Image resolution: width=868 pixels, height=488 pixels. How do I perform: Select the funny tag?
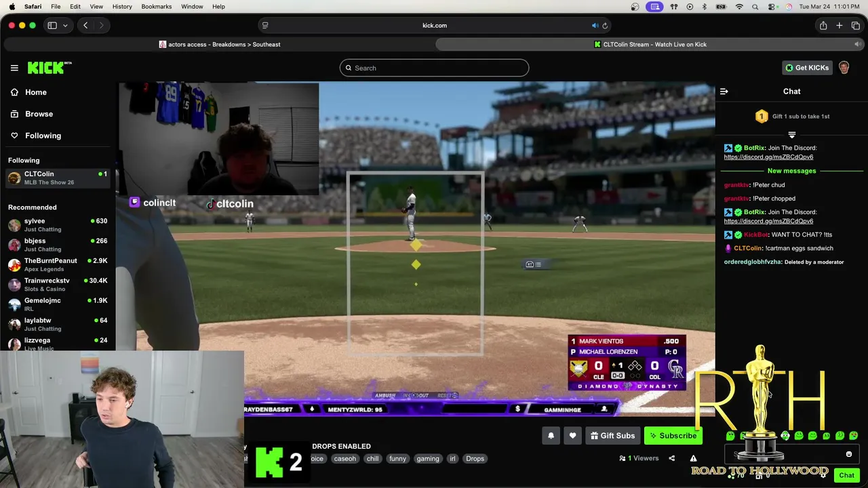(x=397, y=459)
